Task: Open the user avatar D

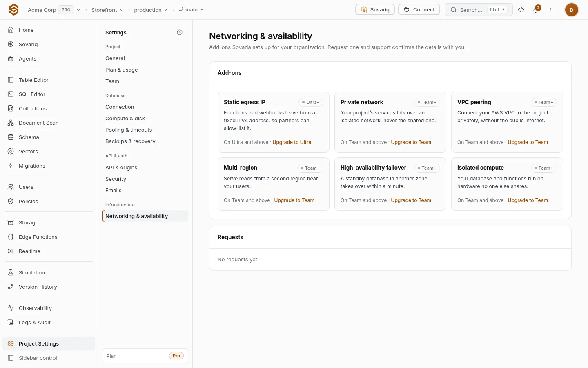Action: pos(571,10)
